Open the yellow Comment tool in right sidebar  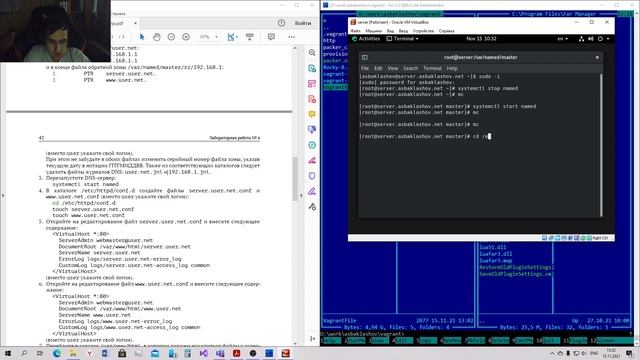click(x=312, y=114)
